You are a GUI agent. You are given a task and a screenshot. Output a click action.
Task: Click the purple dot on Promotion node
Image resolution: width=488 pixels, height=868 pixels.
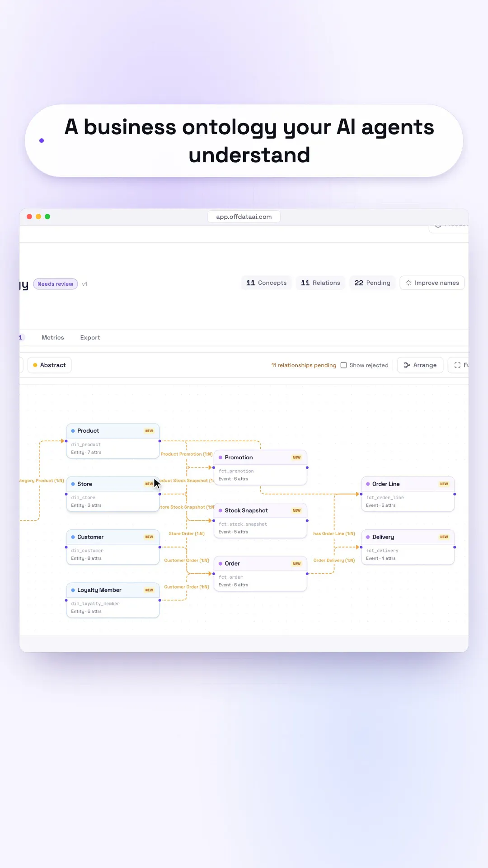pos(221,458)
